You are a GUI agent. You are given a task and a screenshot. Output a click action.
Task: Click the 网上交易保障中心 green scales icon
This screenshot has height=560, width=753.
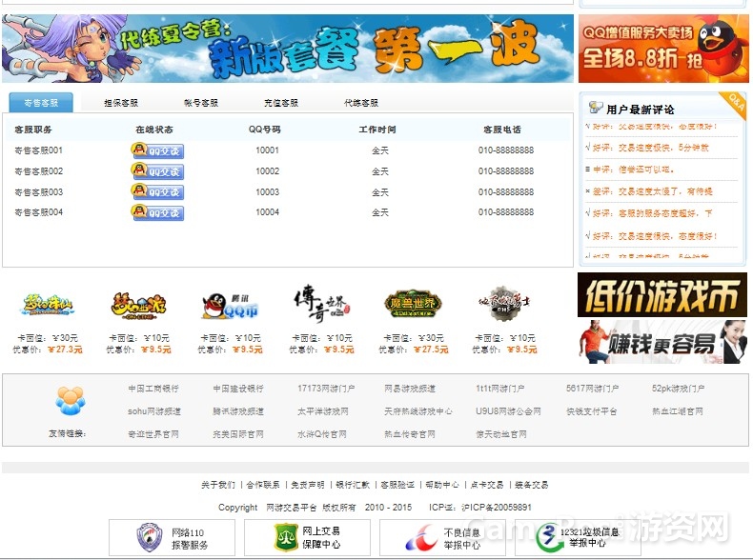tap(286, 537)
